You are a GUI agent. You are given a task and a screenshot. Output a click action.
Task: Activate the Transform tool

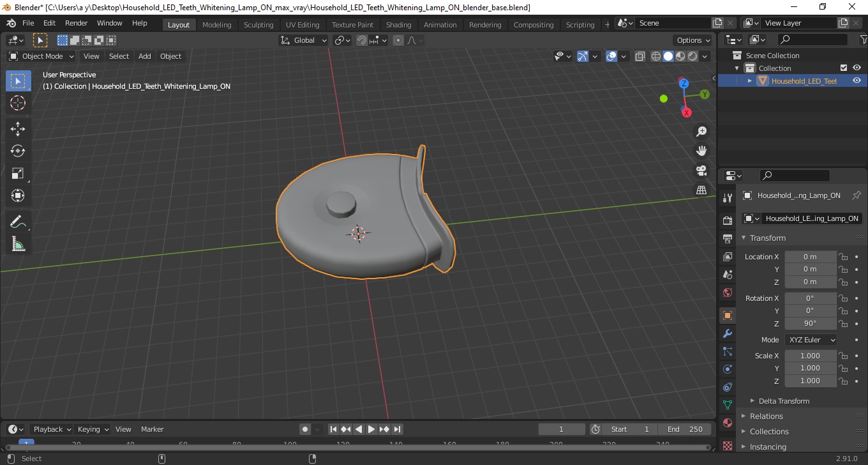[18, 195]
